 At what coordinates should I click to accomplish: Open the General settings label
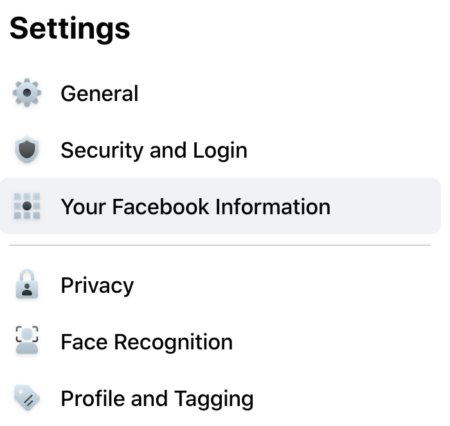(99, 93)
